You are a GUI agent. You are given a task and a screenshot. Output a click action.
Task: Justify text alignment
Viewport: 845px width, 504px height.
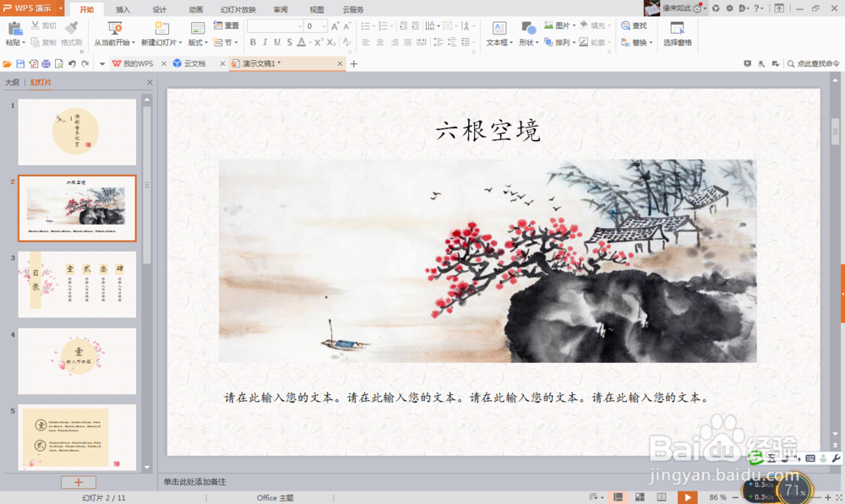tap(407, 42)
